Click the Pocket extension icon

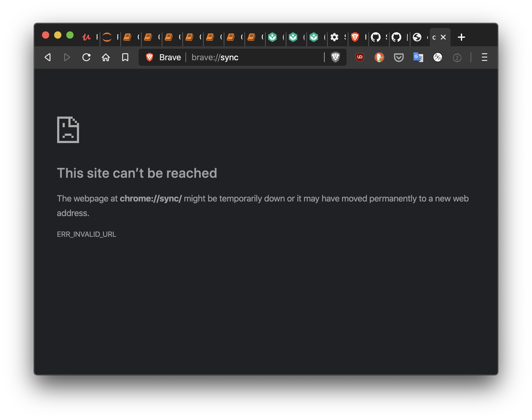(399, 58)
